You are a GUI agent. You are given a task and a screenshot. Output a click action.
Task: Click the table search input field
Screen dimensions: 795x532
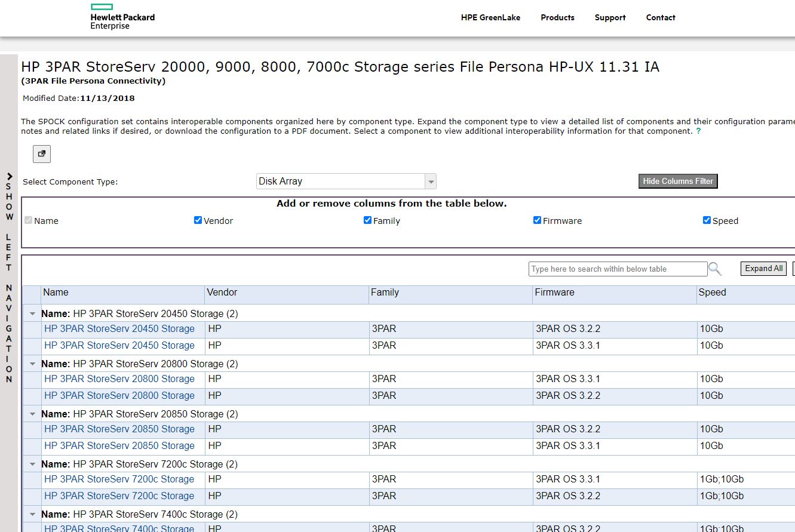pyautogui.click(x=618, y=269)
